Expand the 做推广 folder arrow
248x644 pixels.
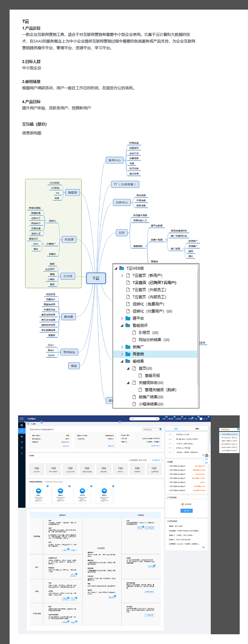[x=122, y=347]
